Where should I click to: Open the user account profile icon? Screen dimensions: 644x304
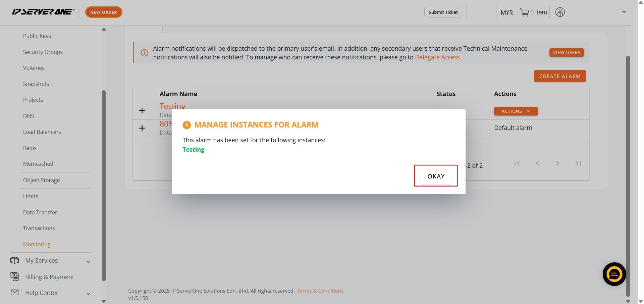pyautogui.click(x=560, y=12)
